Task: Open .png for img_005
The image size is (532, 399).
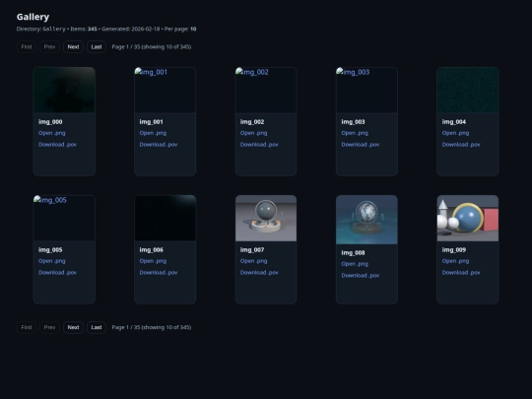Action: click(x=52, y=261)
